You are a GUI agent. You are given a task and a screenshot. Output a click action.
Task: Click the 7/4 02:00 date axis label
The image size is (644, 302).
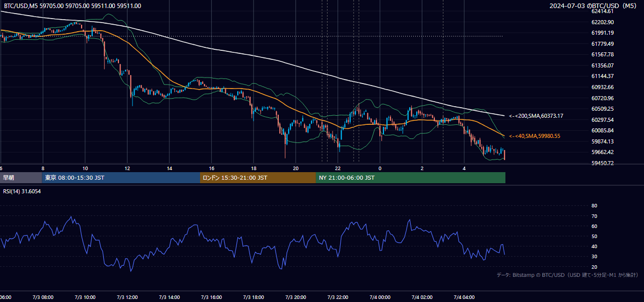[x=422, y=297]
